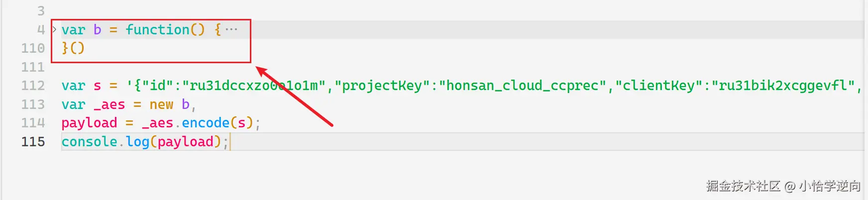
Task: Click the 'log' method on line 115
Action: (x=137, y=142)
